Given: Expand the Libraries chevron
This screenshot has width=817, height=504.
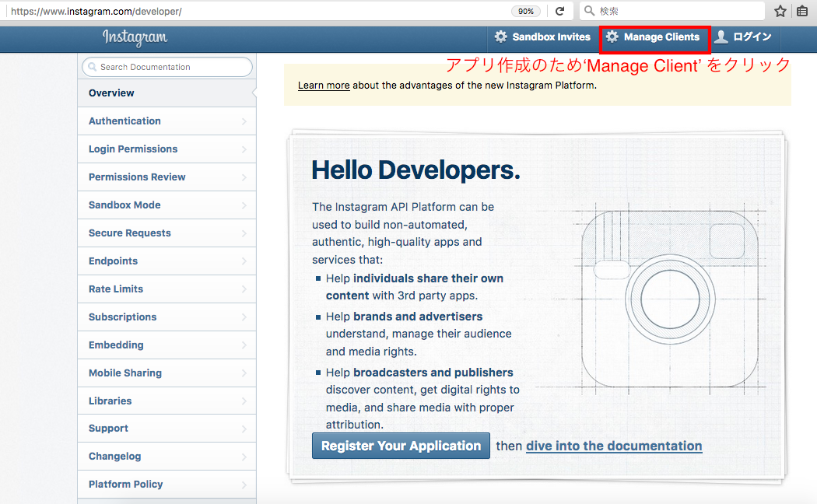Looking at the screenshot, I should tap(244, 401).
